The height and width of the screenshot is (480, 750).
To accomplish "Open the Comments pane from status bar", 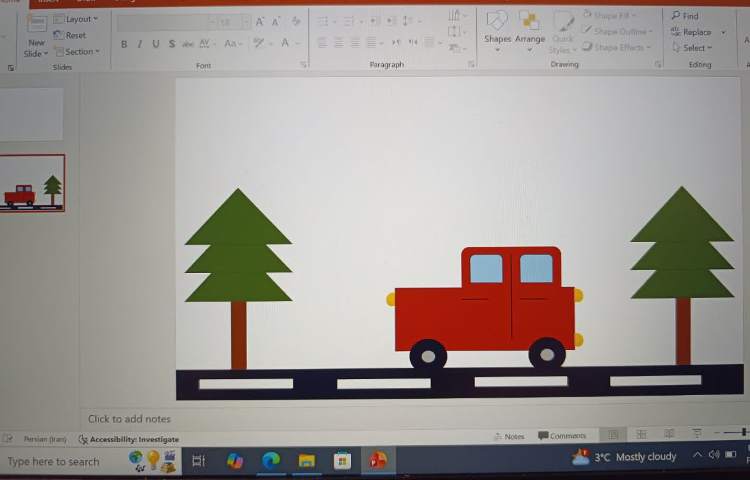I will pyautogui.click(x=562, y=436).
